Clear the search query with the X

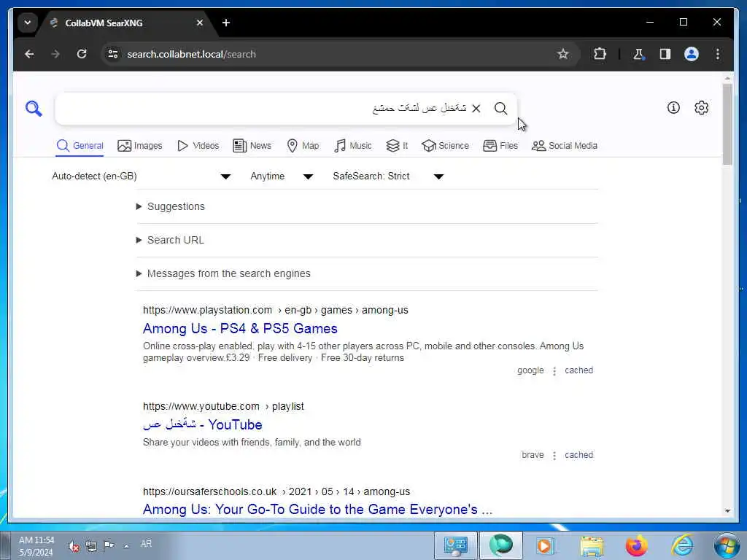[x=476, y=109]
